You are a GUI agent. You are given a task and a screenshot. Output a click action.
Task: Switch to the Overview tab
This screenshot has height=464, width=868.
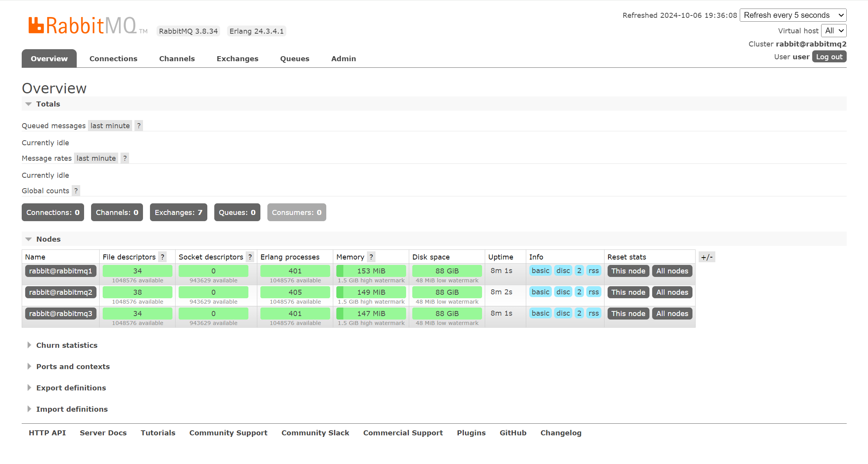[x=49, y=58]
